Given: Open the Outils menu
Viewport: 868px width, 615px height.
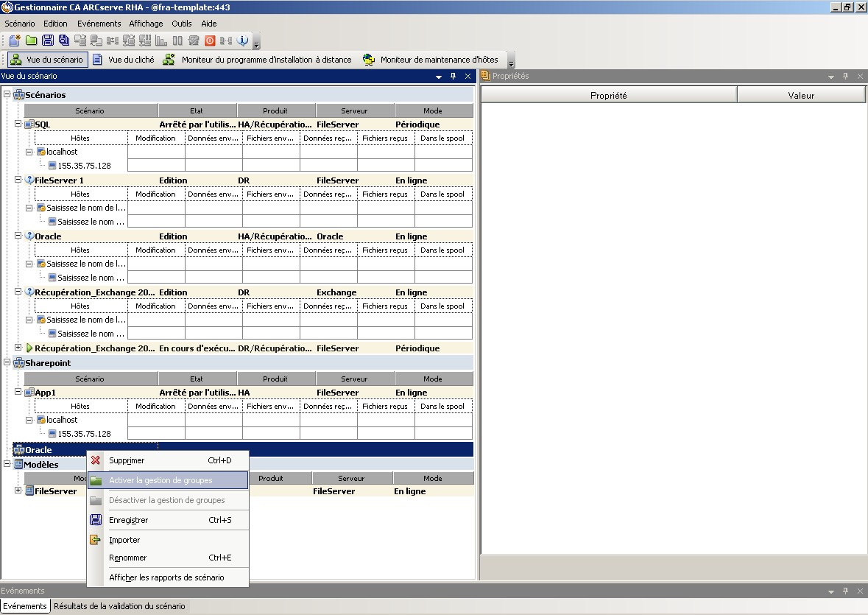Looking at the screenshot, I should point(181,24).
